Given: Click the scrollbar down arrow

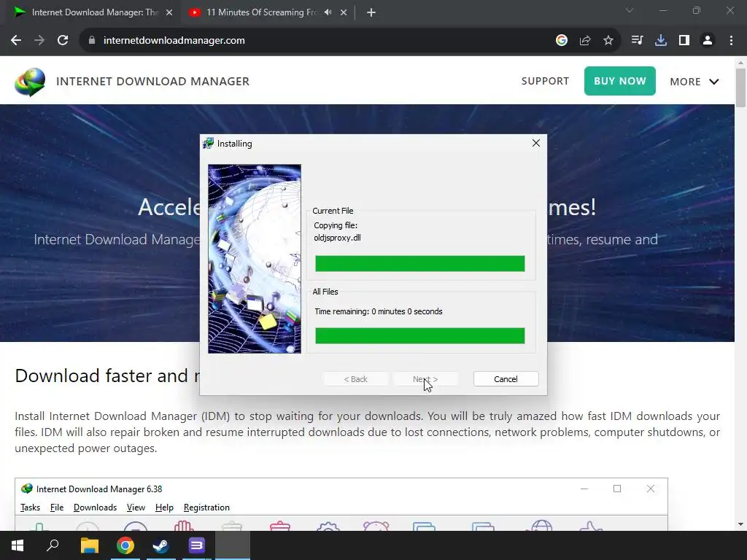Looking at the screenshot, I should tap(740, 524).
